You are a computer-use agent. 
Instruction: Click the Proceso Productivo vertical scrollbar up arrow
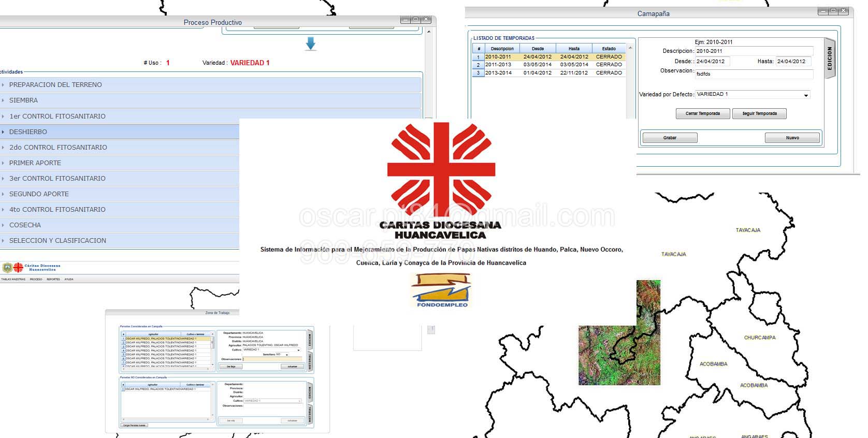pyautogui.click(x=428, y=32)
